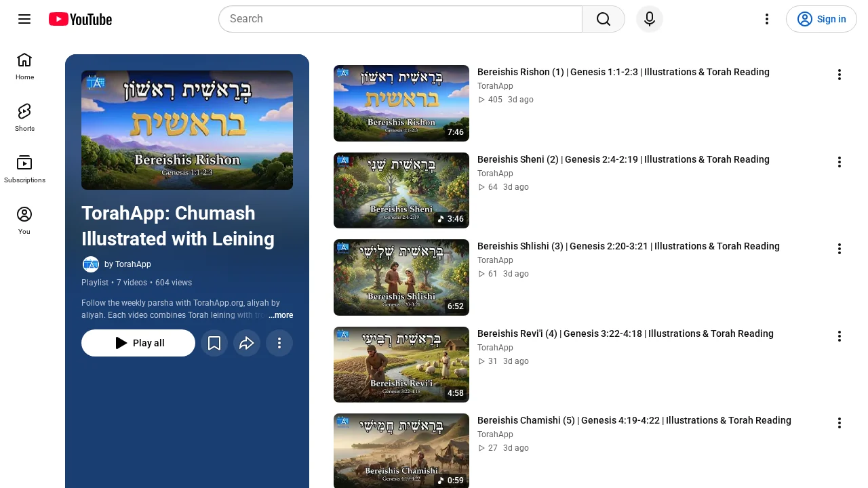This screenshot has height=488, width=868.
Task: Click the Bereishis Shlishi (3) title
Action: tap(629, 246)
